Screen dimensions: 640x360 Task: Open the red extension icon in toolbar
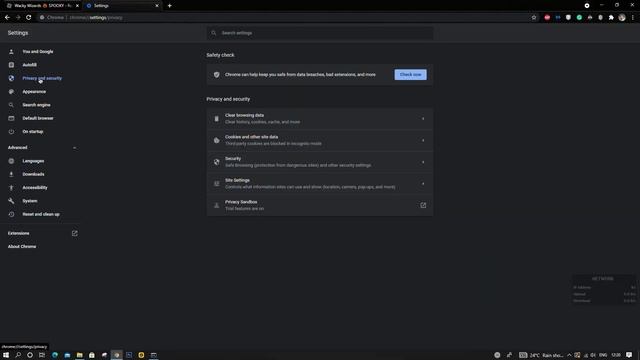(547, 18)
